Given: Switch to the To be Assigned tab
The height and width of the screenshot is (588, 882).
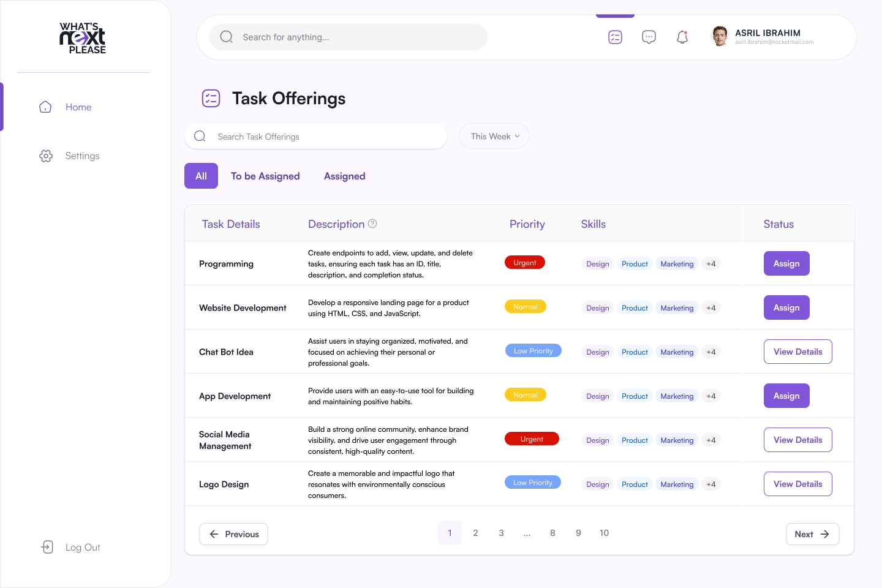Looking at the screenshot, I should (x=265, y=176).
